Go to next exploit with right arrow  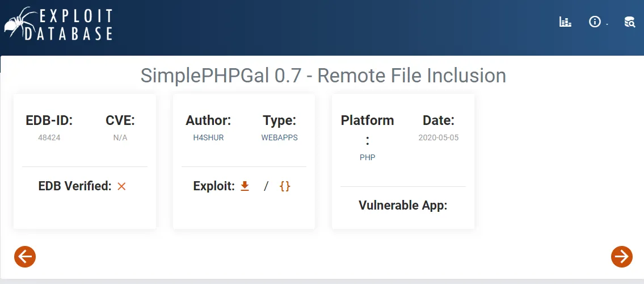coord(622,257)
